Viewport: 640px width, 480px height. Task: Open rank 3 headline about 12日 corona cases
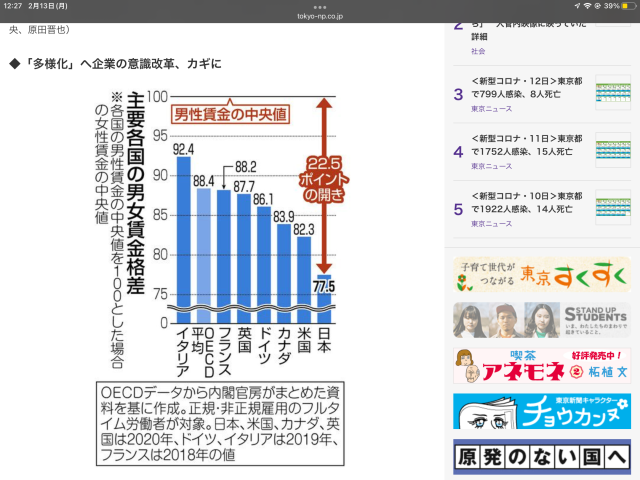(x=525, y=89)
